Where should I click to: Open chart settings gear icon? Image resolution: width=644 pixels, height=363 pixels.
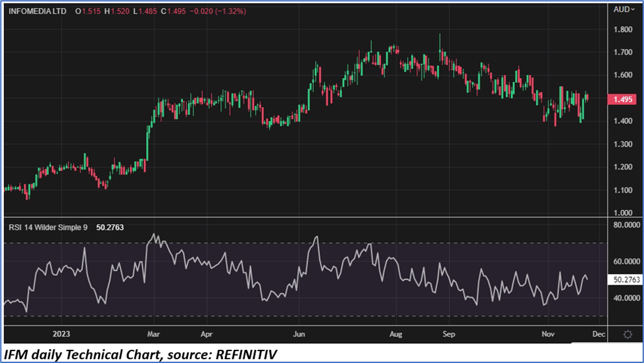pos(628,334)
